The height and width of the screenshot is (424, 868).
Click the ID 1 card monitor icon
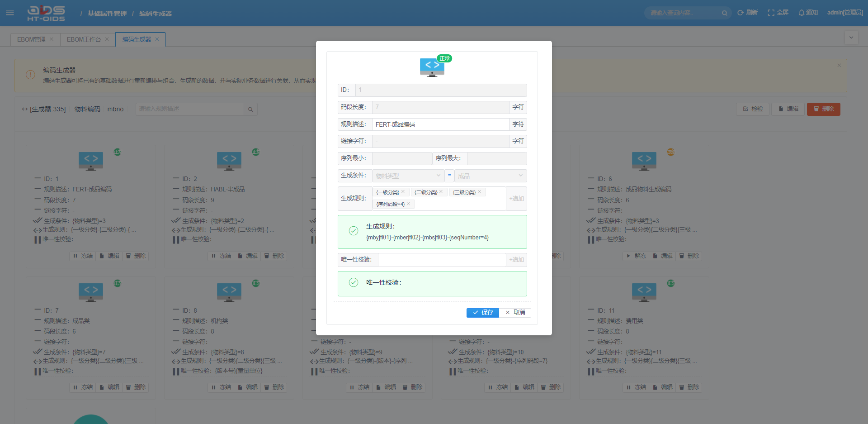click(x=91, y=161)
